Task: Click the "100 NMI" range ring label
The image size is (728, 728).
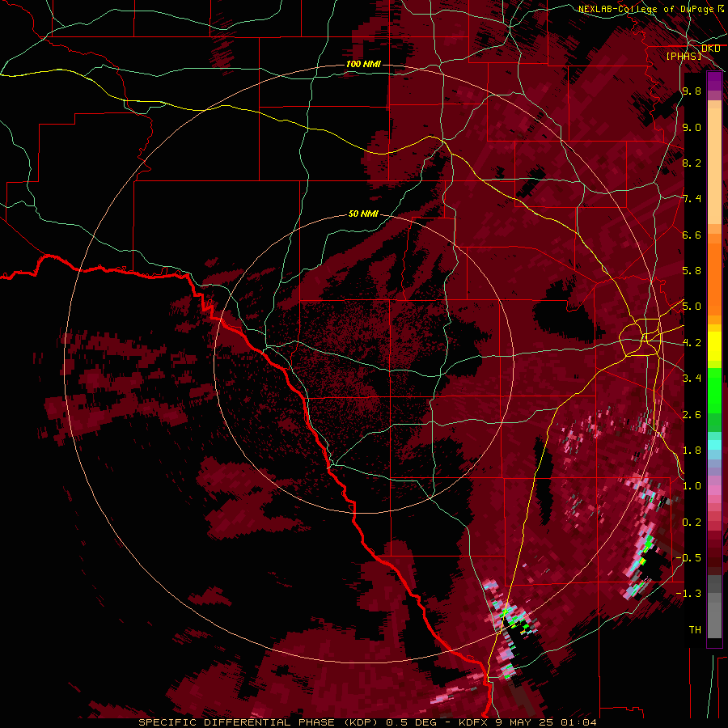Action: coord(363,64)
